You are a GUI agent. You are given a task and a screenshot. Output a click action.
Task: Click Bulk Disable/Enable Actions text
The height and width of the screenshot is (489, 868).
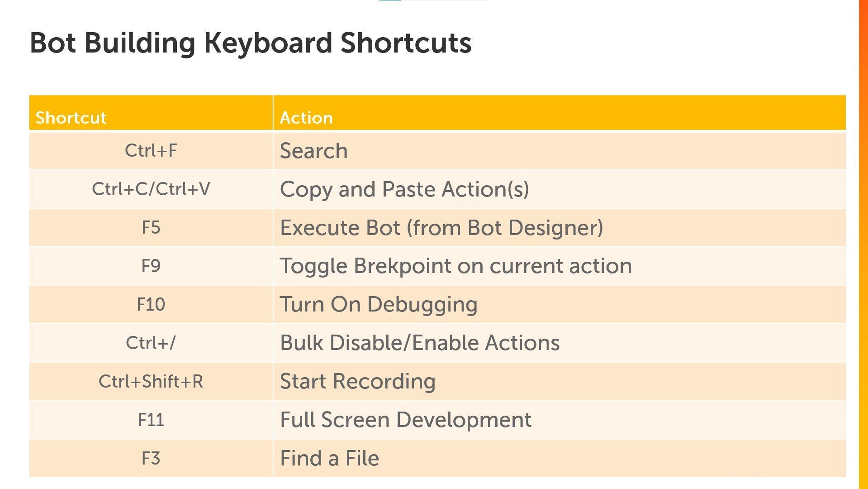pyautogui.click(x=420, y=343)
